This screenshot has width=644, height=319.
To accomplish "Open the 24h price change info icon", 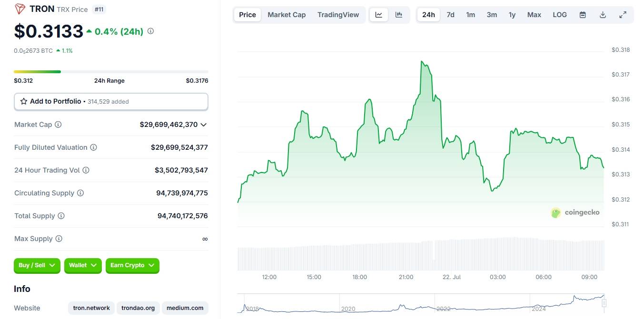I will pyautogui.click(x=150, y=31).
